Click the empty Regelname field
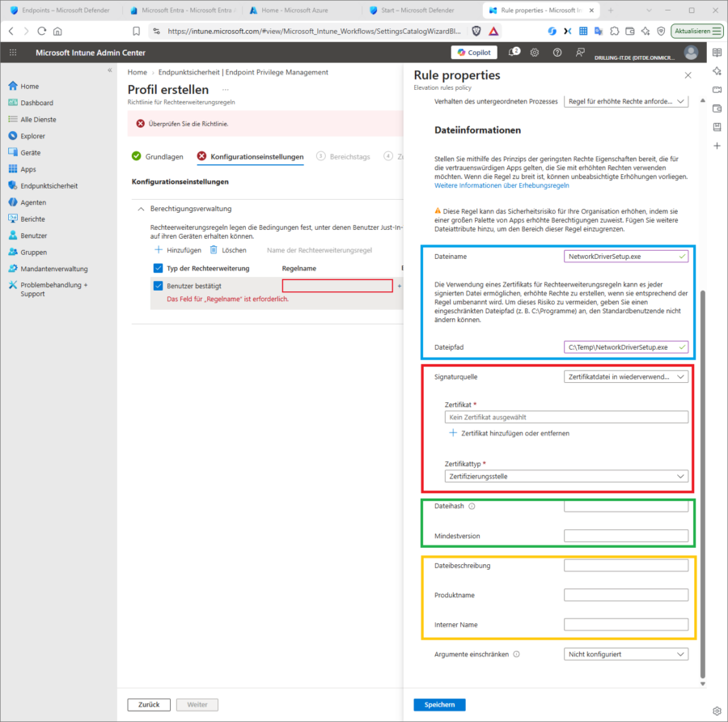Screen dimensions: 728x722 (x=337, y=286)
